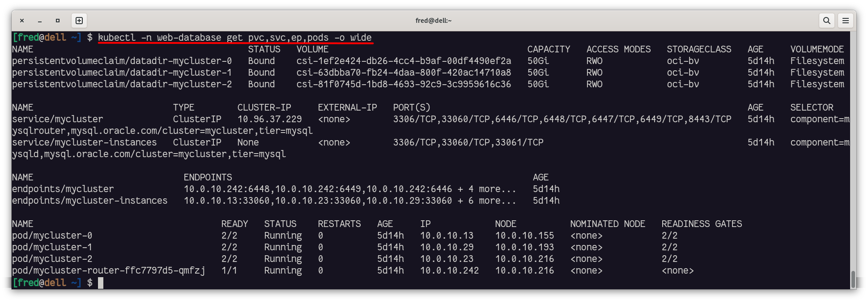Click persistentvolumeclaim/datadir-mycluster-1 text
Image resolution: width=868 pixels, height=300 pixels.
pos(122,73)
